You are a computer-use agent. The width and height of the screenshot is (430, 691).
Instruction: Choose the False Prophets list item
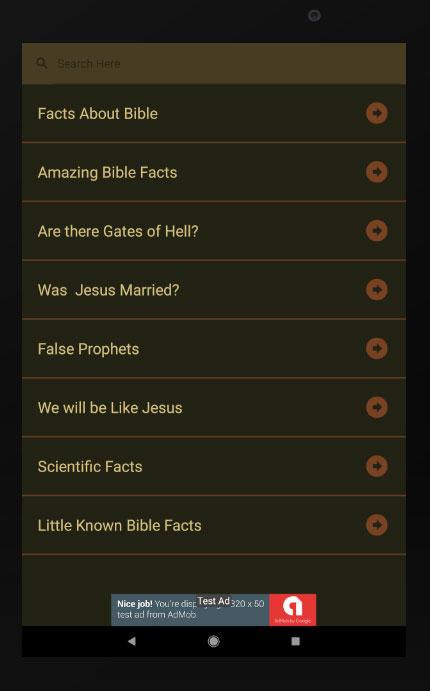[x=214, y=348]
